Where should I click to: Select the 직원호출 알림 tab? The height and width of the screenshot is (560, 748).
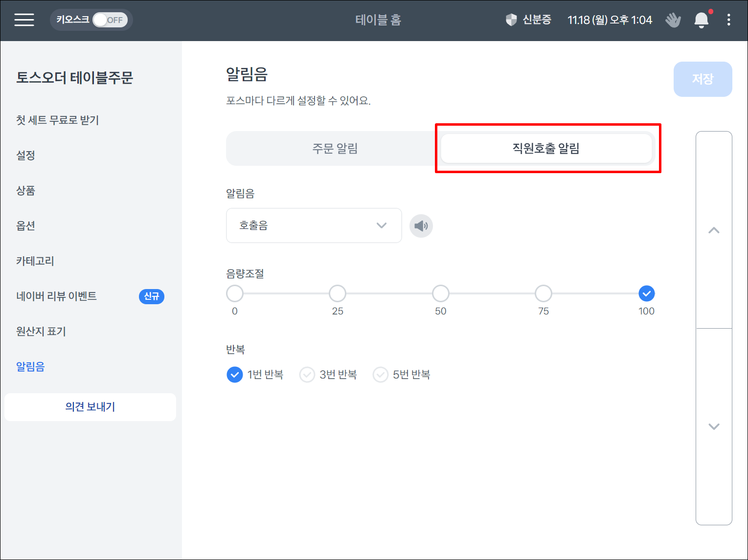(x=546, y=148)
